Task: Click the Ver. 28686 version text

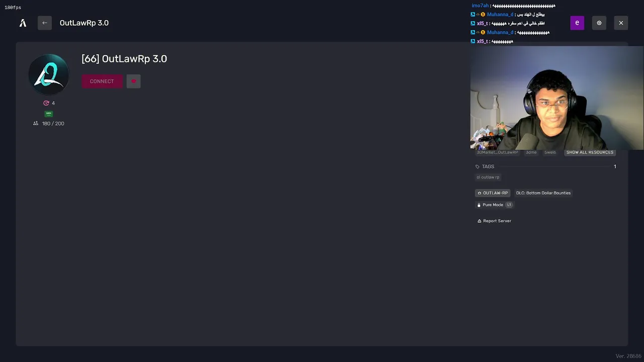Action: 627,356
